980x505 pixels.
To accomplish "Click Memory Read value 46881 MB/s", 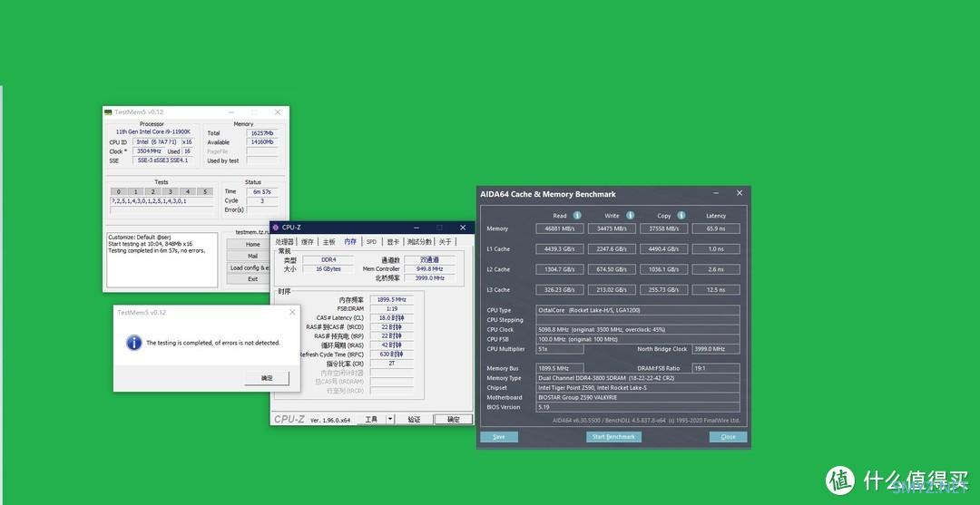I will pos(559,228).
